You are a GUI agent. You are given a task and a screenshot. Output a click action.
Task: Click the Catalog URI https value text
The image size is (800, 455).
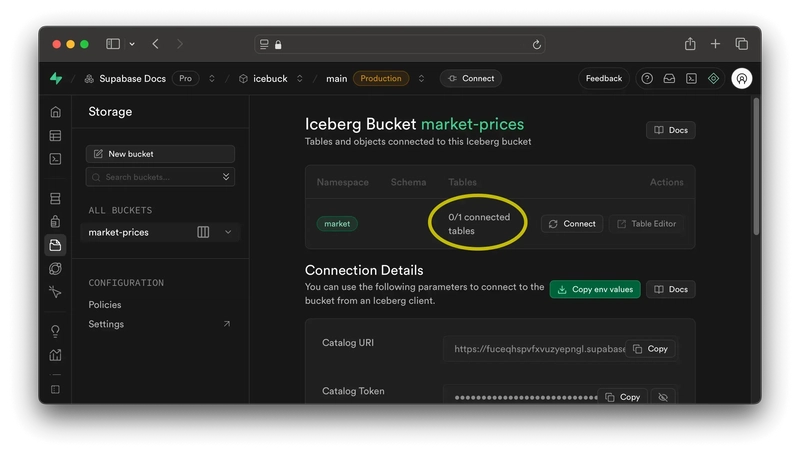coord(539,349)
